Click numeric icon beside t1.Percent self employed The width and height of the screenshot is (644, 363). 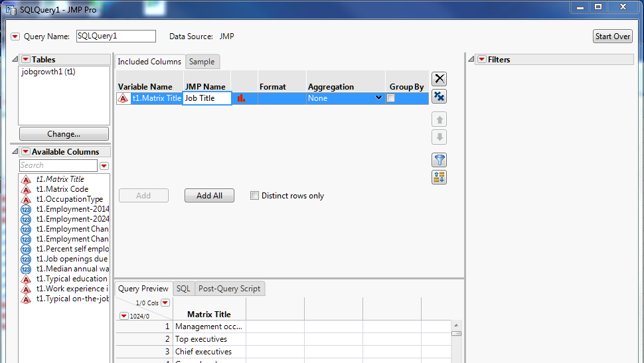(26, 250)
